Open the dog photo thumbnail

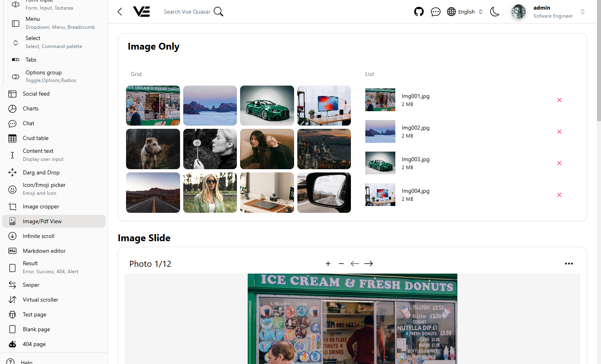point(153,149)
